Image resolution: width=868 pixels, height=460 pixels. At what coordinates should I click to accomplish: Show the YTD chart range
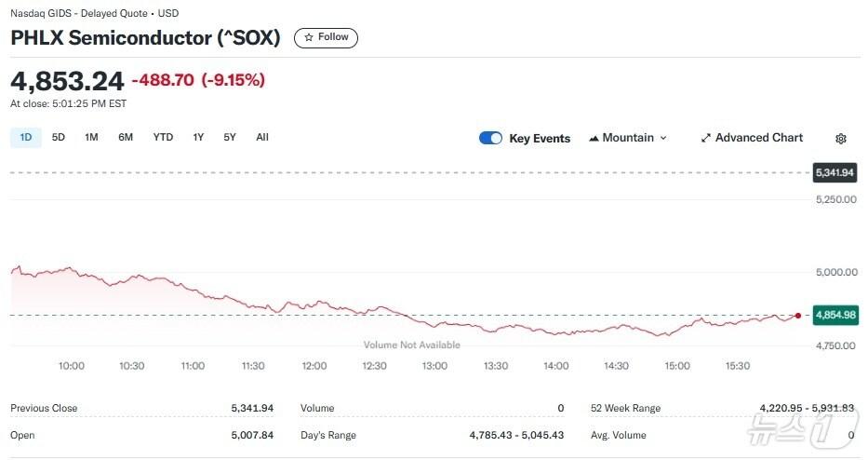163,138
